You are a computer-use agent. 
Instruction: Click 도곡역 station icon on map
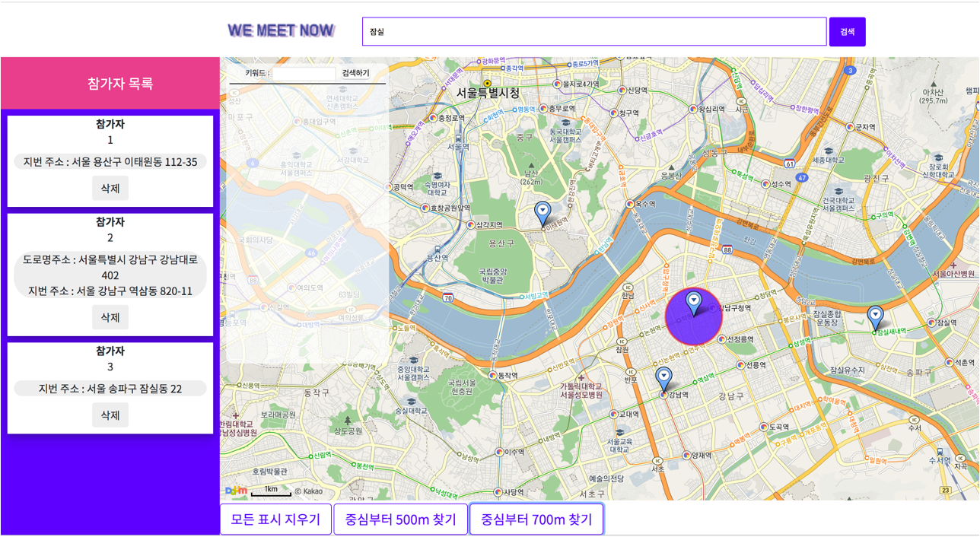click(764, 427)
